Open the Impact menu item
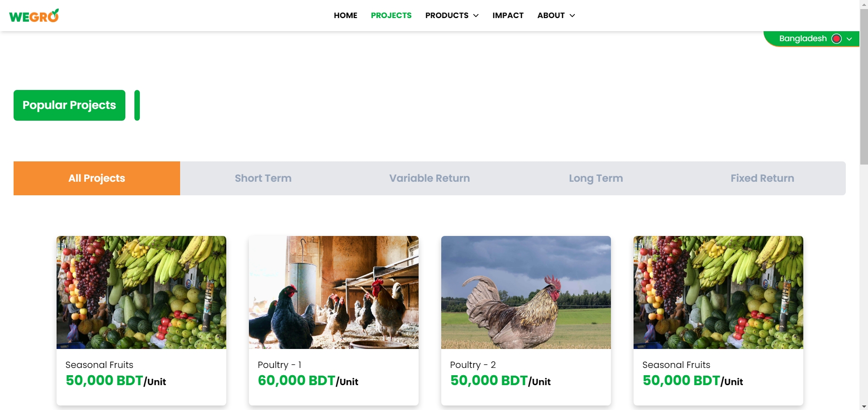 [x=508, y=15]
